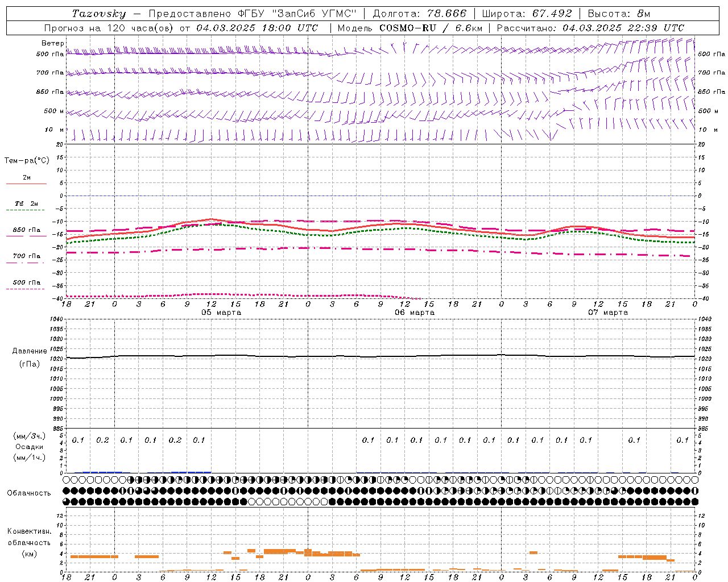Image resolution: width=728 pixels, height=582 pixels.
Task: Click the "Тем-ра(°C)" temperature panel label
Action: click(27, 161)
